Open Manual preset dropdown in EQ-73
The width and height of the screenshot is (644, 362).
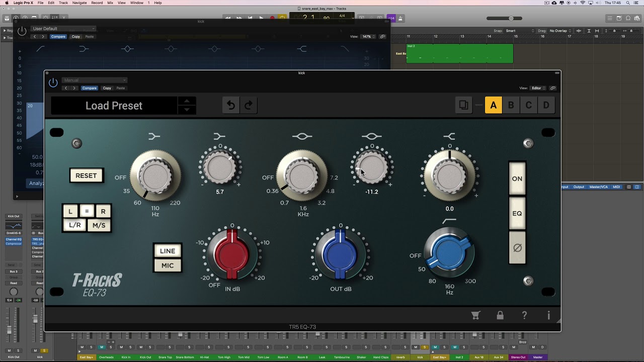94,80
